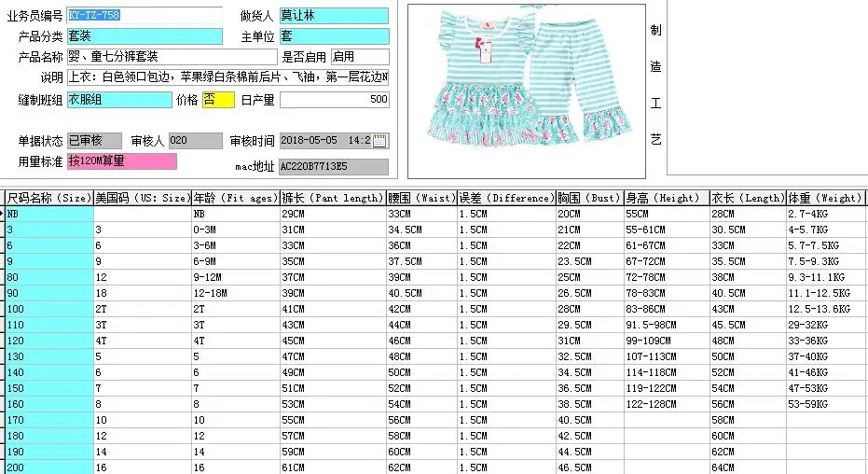Select the NB size row cell

49,214
